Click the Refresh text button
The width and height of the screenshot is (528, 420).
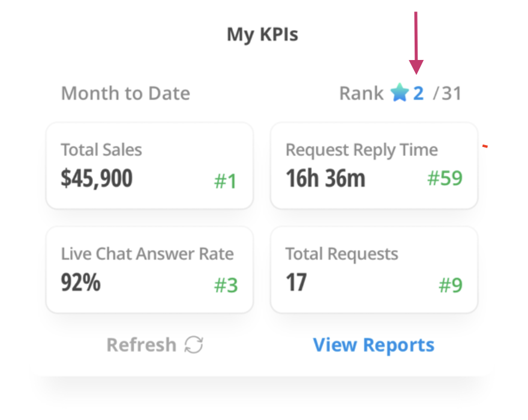coord(142,345)
